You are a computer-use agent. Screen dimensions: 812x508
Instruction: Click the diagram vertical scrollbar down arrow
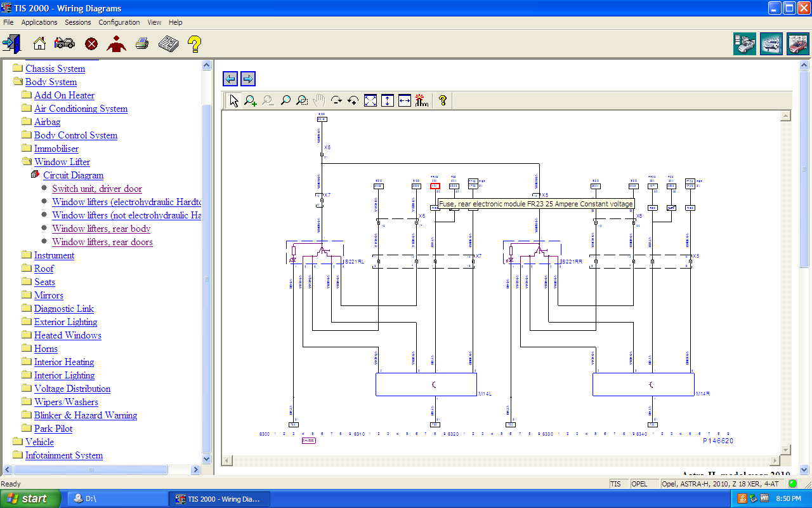[x=785, y=450]
